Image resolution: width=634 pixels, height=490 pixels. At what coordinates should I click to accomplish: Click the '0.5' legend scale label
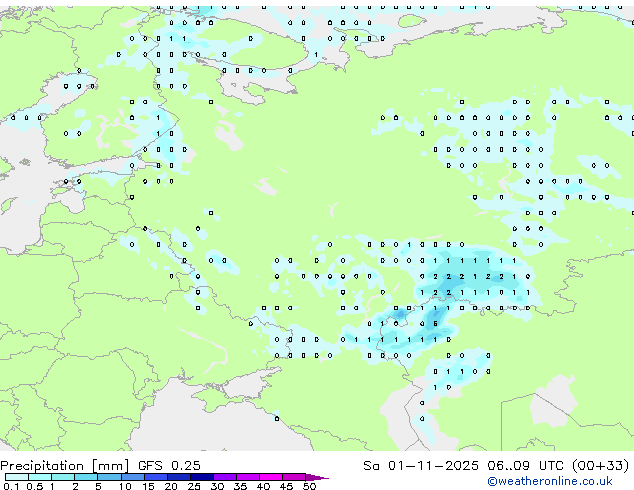tap(34, 486)
